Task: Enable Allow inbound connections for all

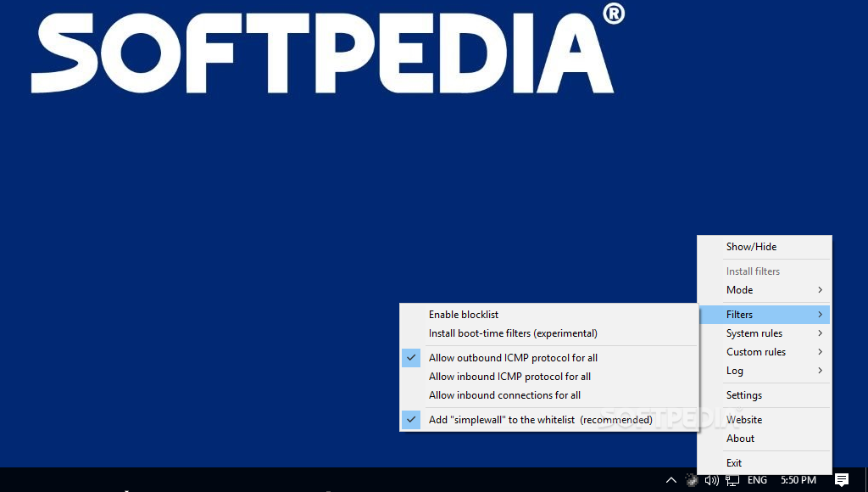Action: pos(548,395)
